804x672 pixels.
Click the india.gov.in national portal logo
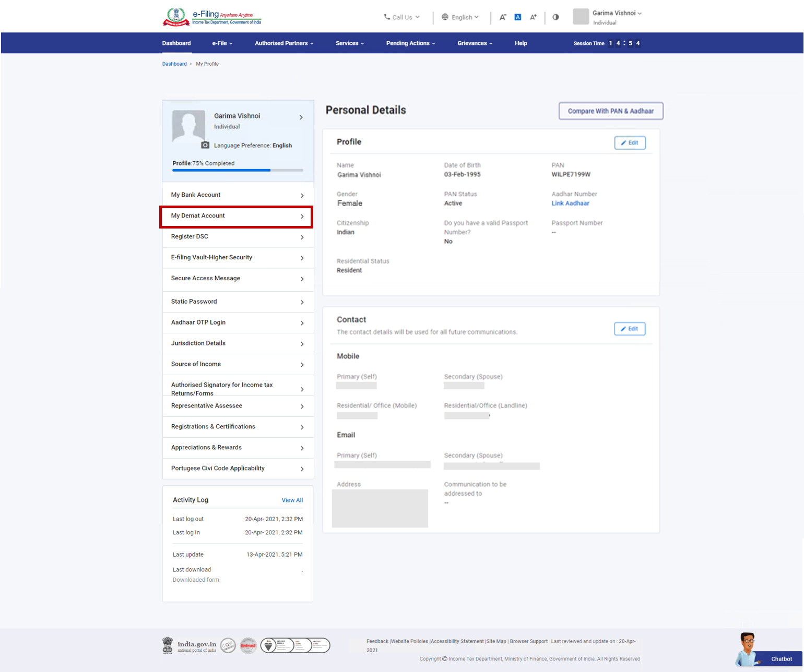tap(189, 646)
